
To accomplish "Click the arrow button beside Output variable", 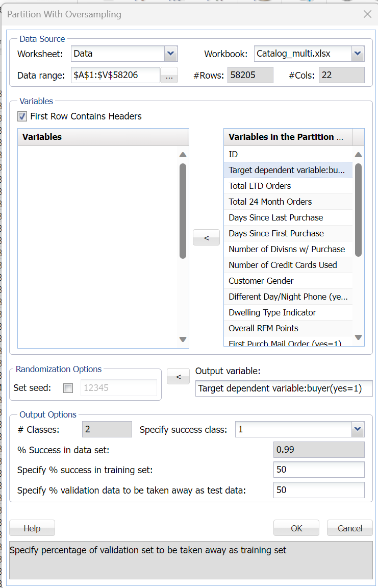I will (x=179, y=377).
